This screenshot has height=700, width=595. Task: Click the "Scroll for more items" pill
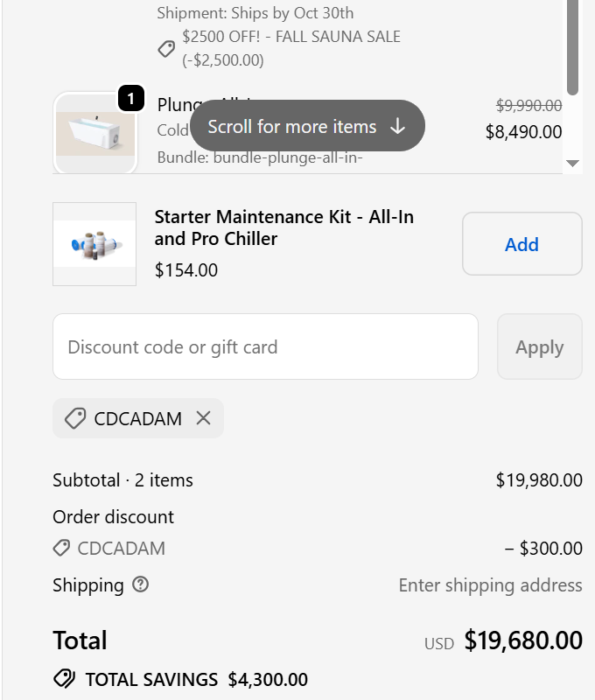coord(292,127)
